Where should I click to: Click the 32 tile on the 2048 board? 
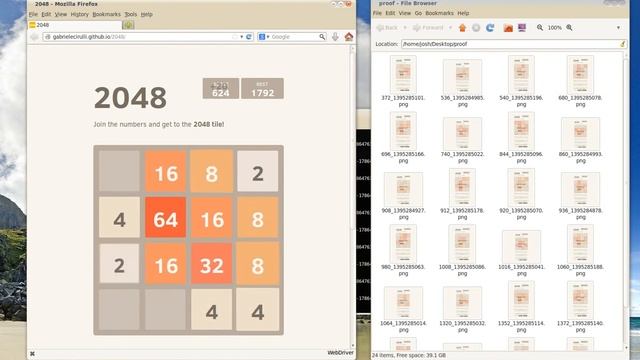211,264
